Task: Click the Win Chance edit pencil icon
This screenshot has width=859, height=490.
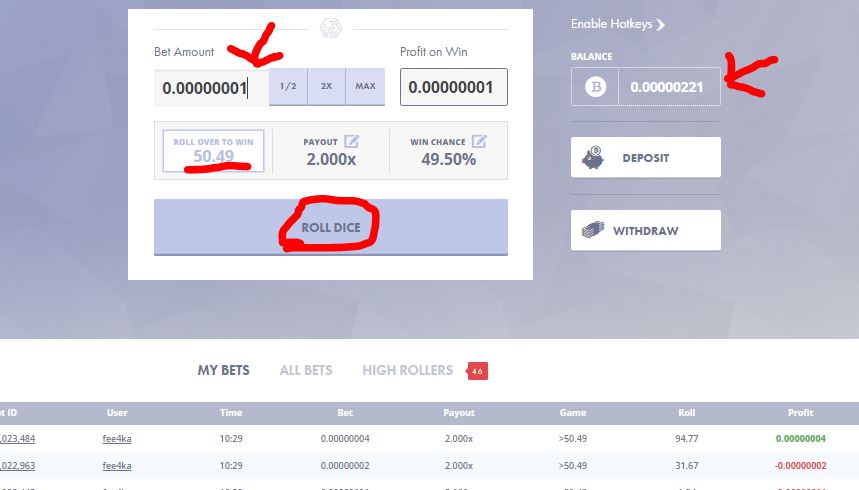Action: point(479,142)
